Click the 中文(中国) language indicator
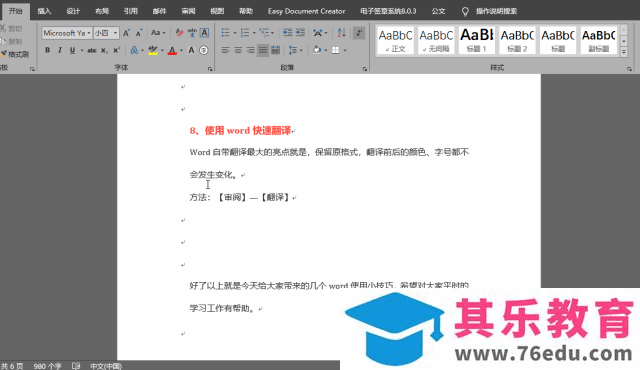640x370 pixels. 106,366
